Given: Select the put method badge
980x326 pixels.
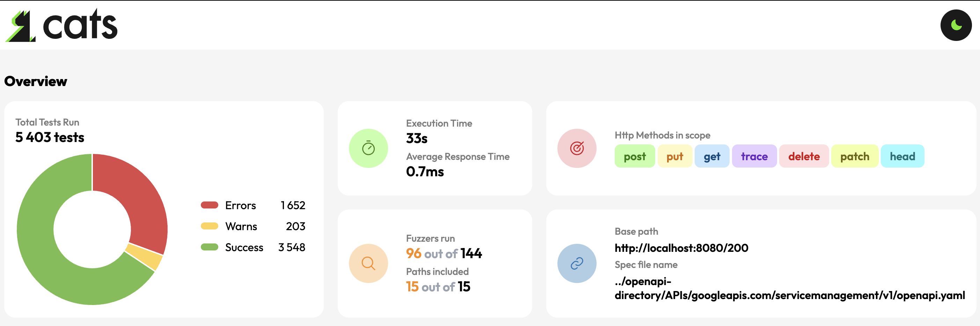Looking at the screenshot, I should tap(674, 156).
